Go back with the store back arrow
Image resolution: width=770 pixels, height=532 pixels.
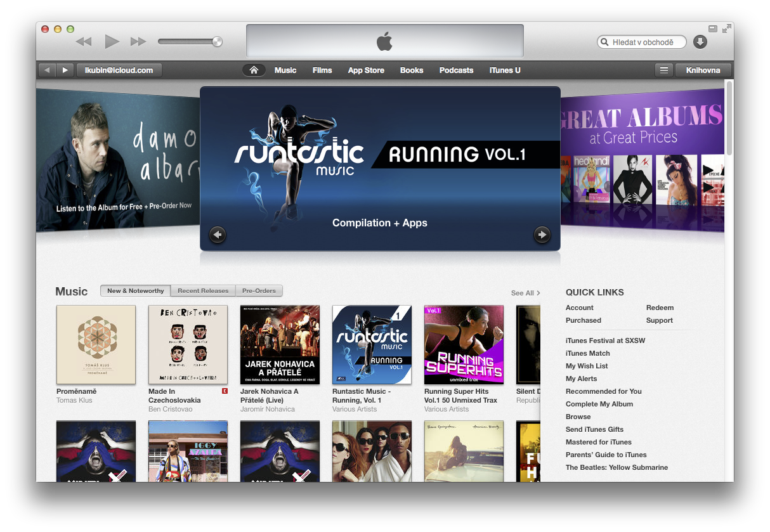(x=48, y=70)
